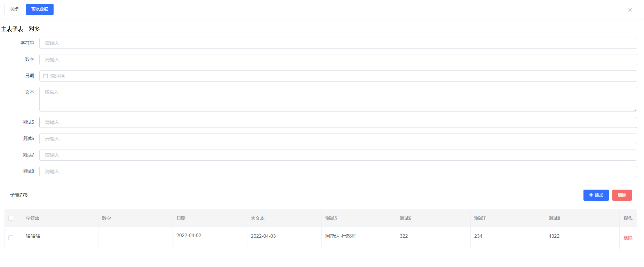Check the checkbox for the 哈哈哈 row
Viewport: 644px width, 267px height.
pyautogui.click(x=11, y=238)
